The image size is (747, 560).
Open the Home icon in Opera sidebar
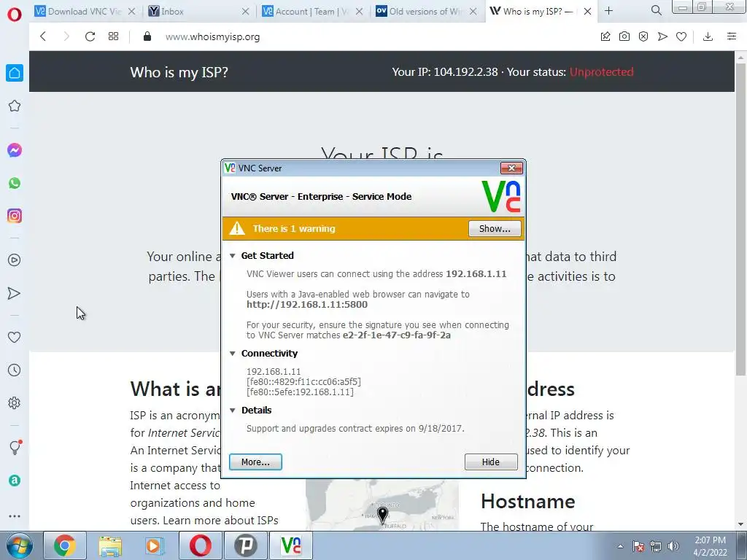coord(15,73)
